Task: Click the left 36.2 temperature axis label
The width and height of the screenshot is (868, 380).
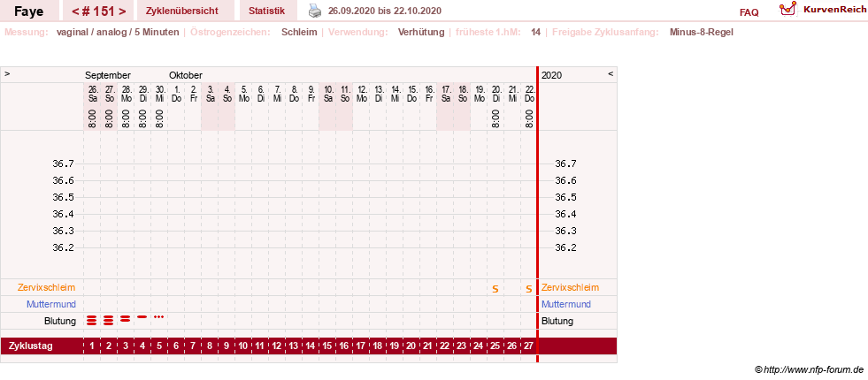Action: (63, 247)
